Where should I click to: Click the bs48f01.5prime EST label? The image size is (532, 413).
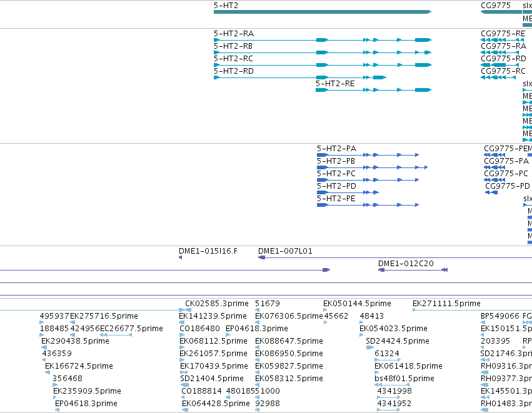(404, 379)
